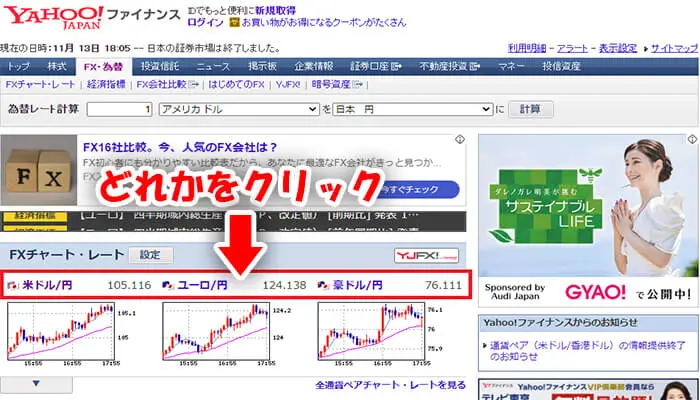Click the 経済指標 submenu link
Screen dimensions: 700x400
pos(106,84)
